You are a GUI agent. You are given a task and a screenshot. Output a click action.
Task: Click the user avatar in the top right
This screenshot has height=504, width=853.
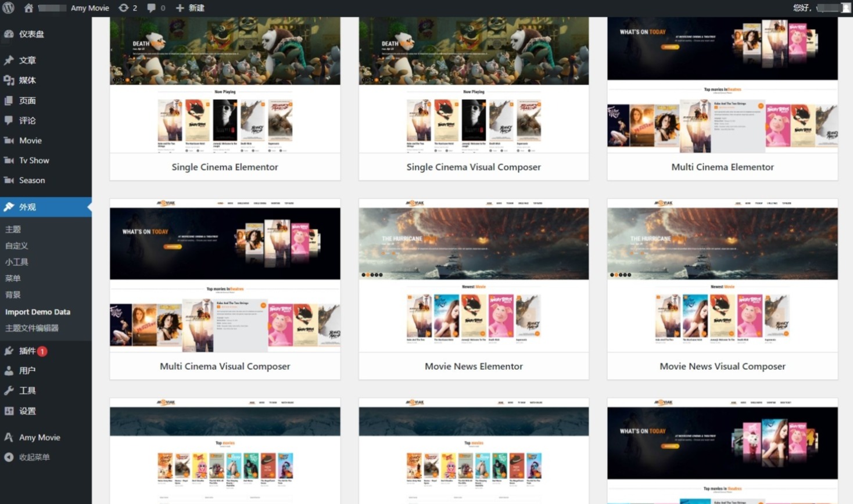point(845,8)
